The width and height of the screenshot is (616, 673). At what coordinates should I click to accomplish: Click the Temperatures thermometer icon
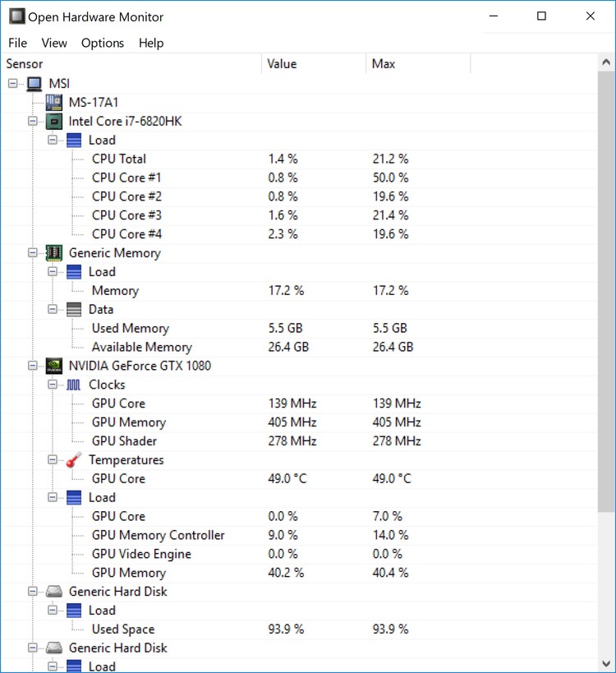coord(74,459)
